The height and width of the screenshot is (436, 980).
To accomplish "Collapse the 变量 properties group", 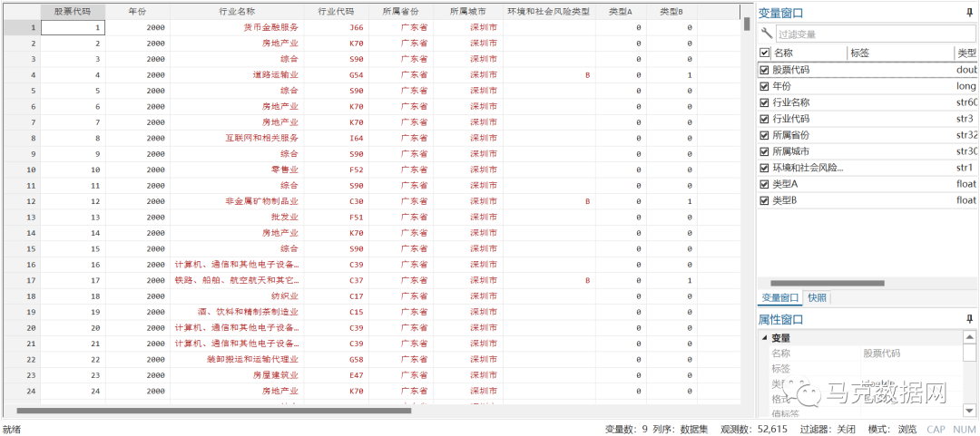I will [764, 338].
